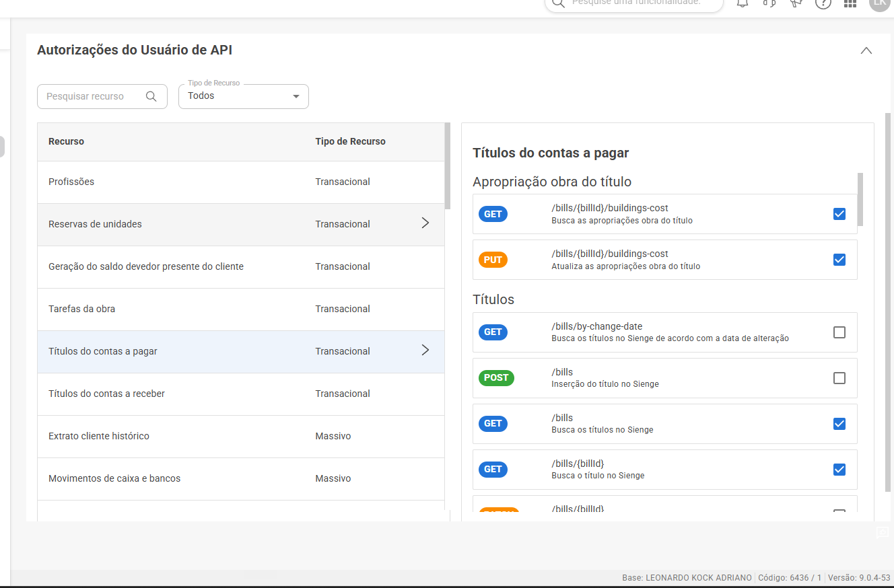
Task: Click chevron on Títulos do contas a pagar row
Action: click(425, 350)
